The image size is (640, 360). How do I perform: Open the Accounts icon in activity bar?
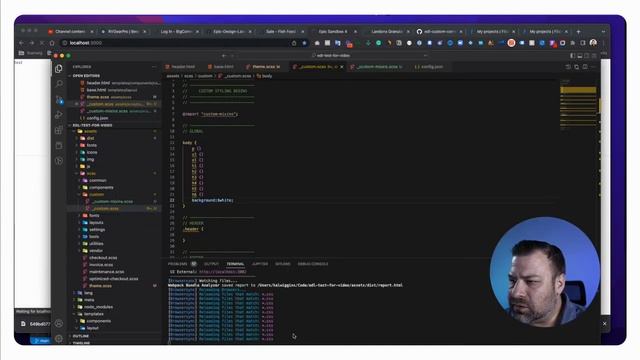coord(59,324)
